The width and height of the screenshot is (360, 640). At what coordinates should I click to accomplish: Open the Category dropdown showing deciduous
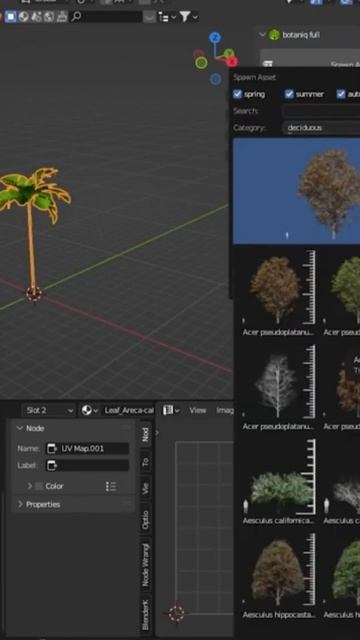click(x=321, y=128)
